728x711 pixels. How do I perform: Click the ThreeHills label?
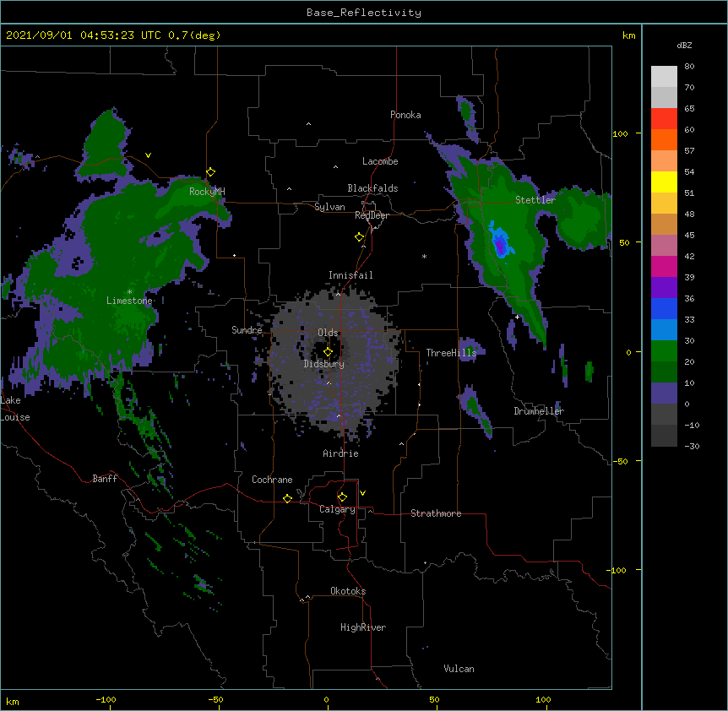pos(451,353)
